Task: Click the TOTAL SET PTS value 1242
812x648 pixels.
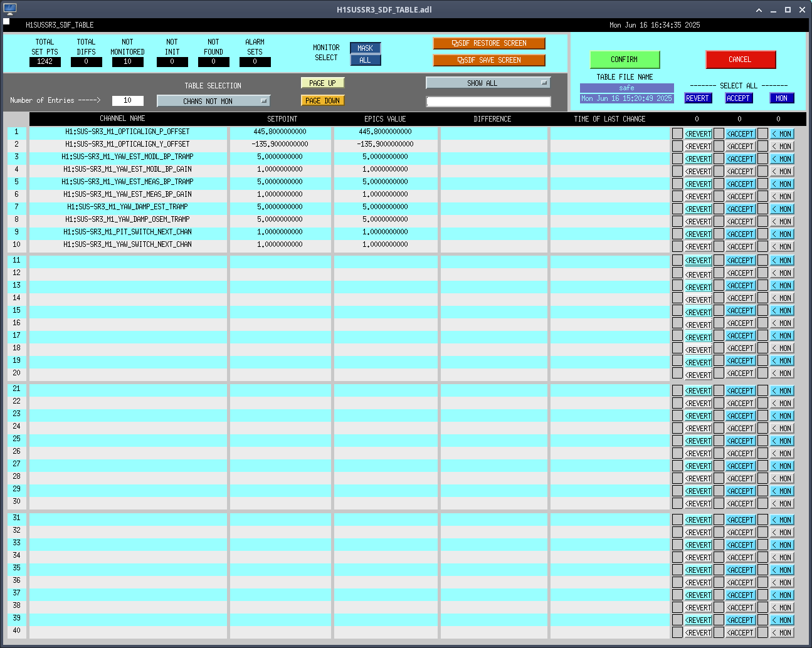Action: pyautogui.click(x=45, y=62)
